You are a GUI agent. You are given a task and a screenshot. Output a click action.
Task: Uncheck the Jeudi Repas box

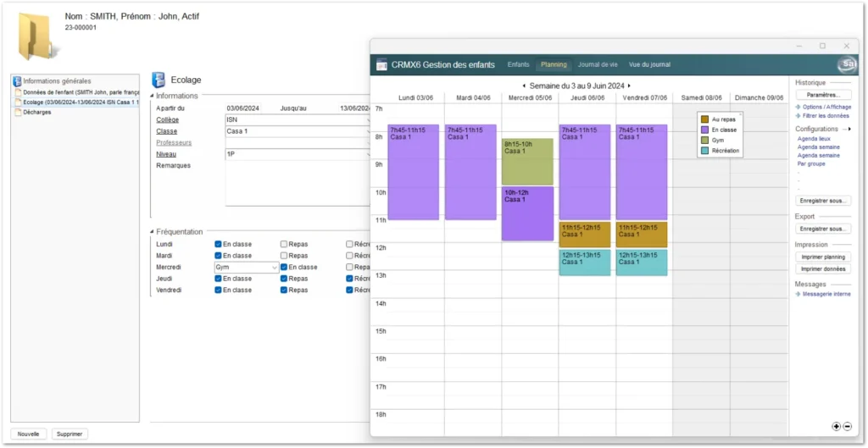click(284, 279)
